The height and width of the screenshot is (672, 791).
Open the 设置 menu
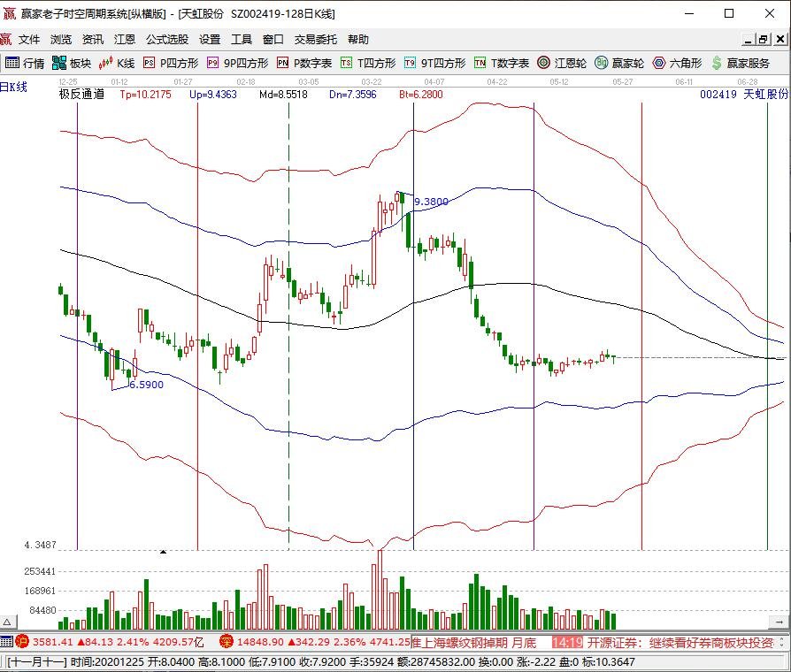tap(210, 39)
